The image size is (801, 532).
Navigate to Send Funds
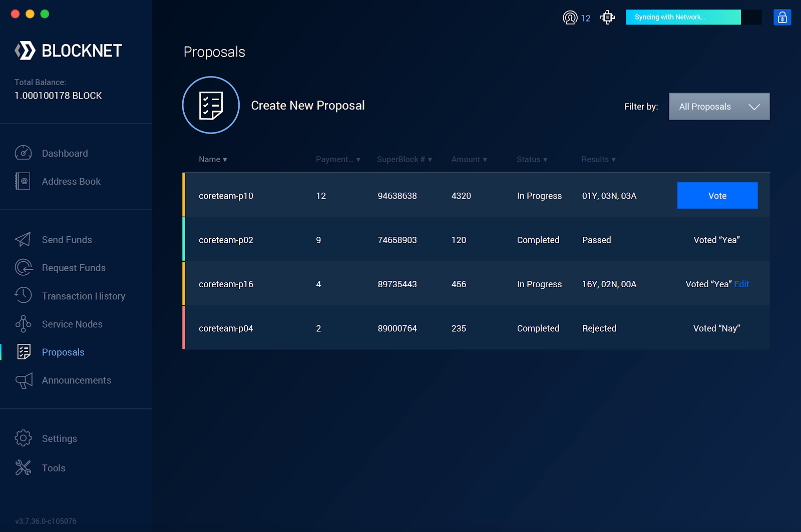click(x=67, y=240)
